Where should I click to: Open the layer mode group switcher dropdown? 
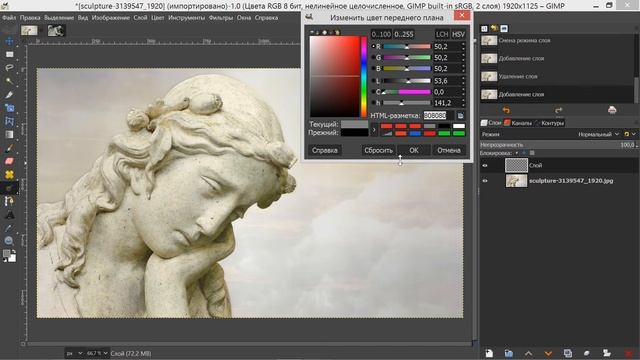click(x=630, y=134)
